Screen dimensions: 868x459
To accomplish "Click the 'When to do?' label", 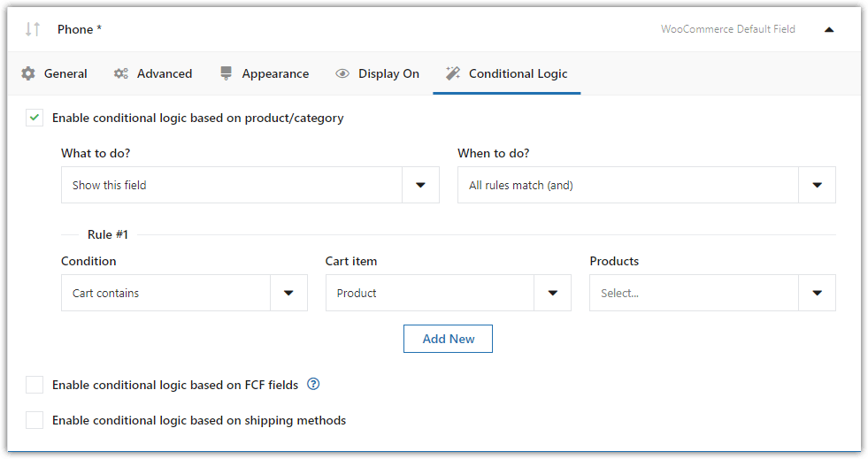I will point(493,153).
